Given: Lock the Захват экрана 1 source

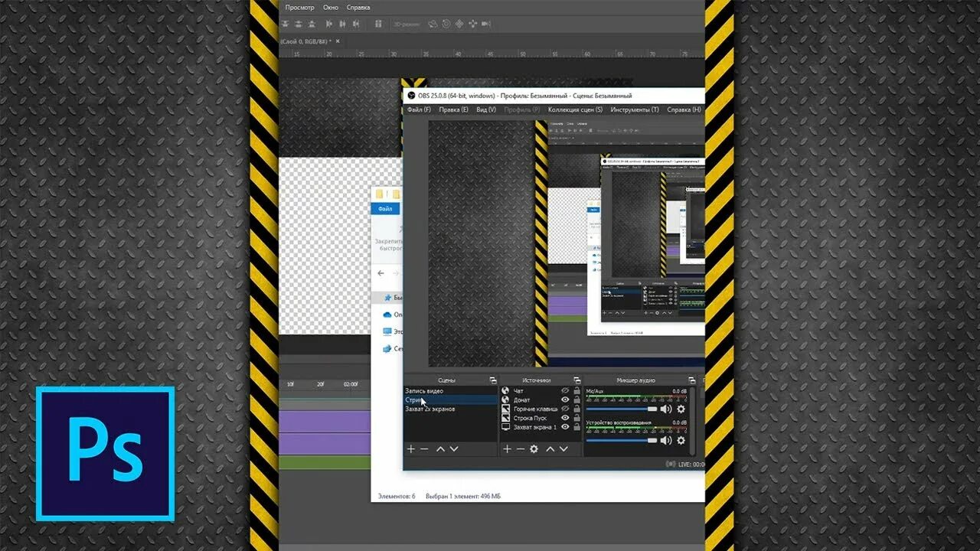Looking at the screenshot, I should click(576, 428).
